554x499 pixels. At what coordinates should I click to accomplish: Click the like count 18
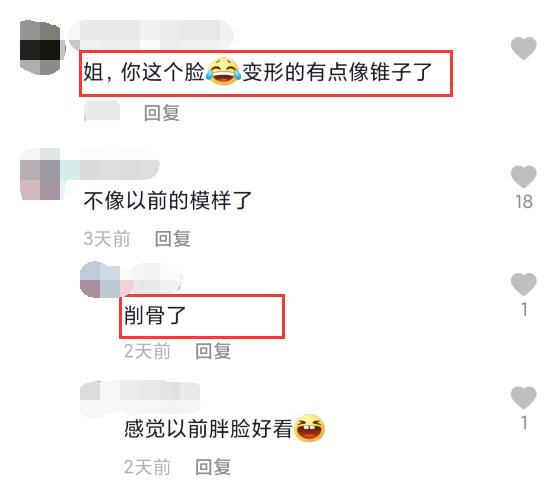524,202
